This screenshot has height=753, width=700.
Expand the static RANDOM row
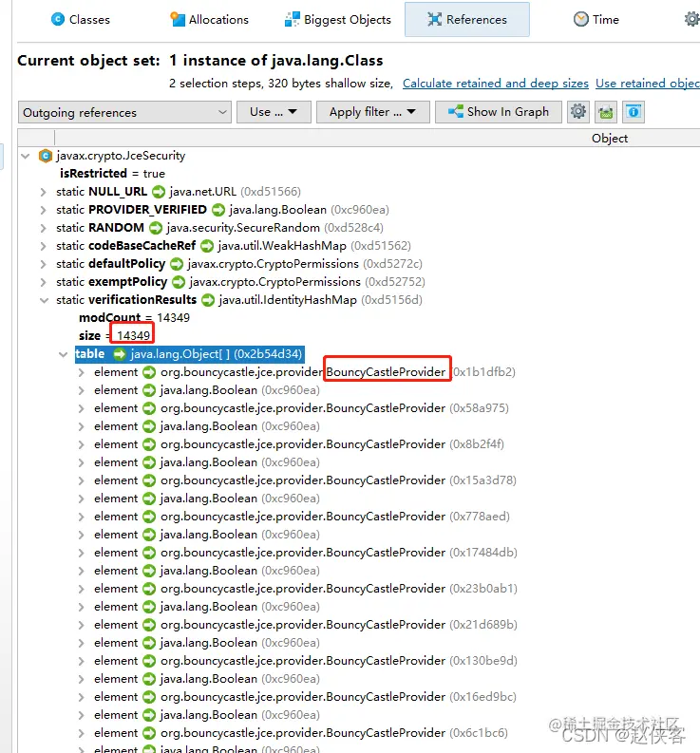pos(44,228)
